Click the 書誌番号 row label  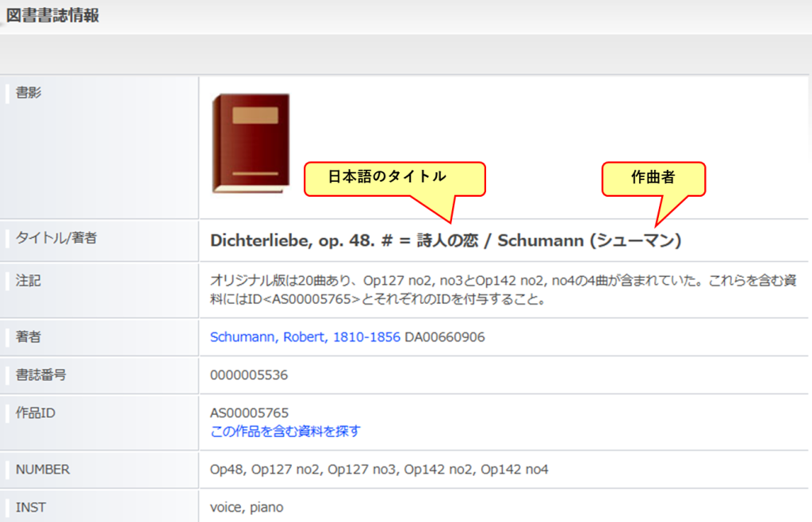point(41,374)
